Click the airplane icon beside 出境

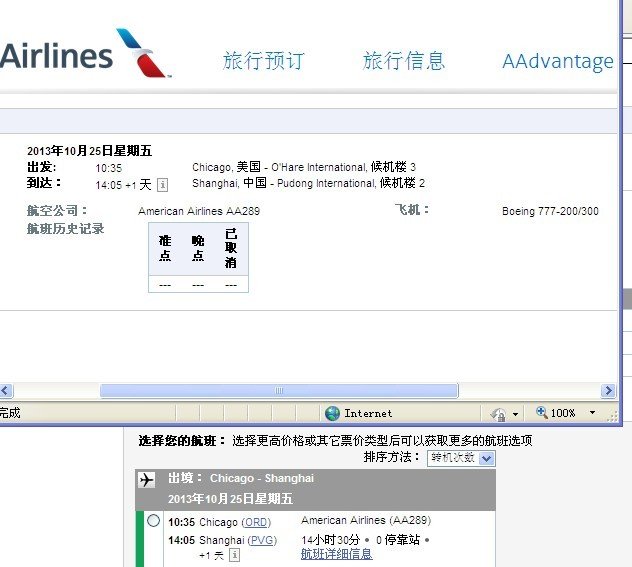pyautogui.click(x=148, y=480)
